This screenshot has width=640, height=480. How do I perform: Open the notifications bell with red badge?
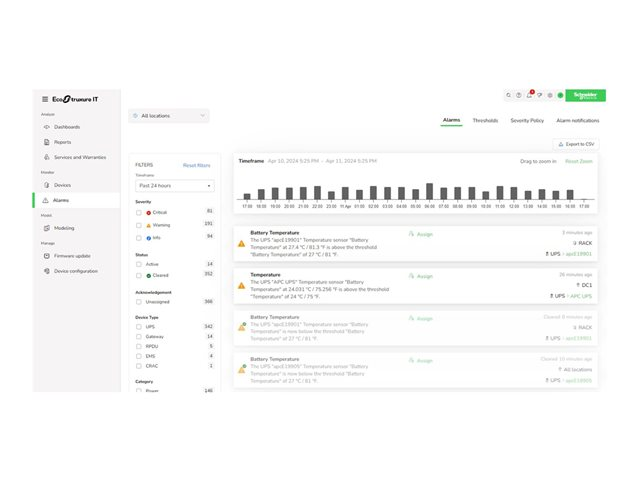[529, 95]
